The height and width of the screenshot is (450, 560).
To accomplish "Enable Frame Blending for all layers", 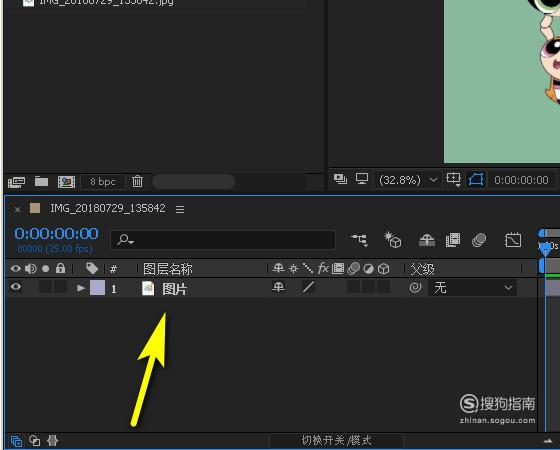I will pos(453,240).
